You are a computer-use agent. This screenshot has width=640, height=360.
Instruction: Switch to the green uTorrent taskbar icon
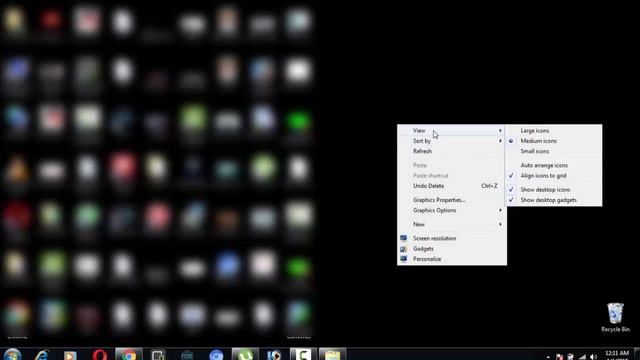pos(245,354)
